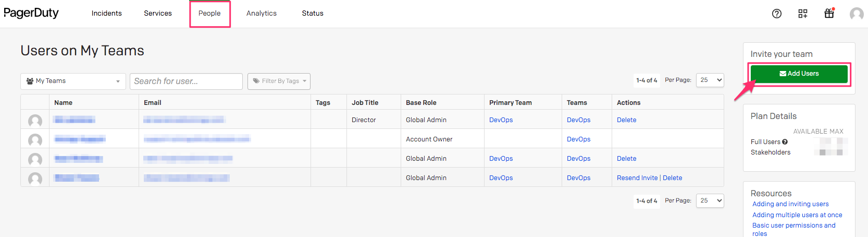Open the Filter By Tags dropdown
Viewport: 868px width, 237px height.
tap(279, 81)
